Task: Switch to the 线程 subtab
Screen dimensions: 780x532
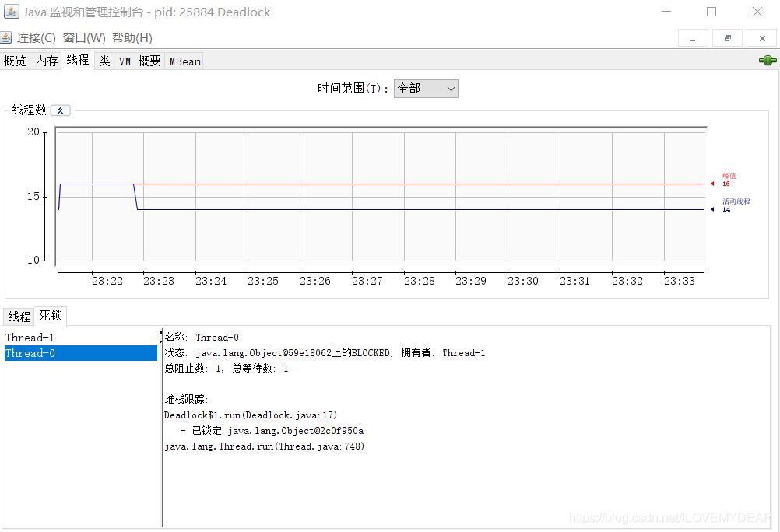Action: (x=18, y=315)
